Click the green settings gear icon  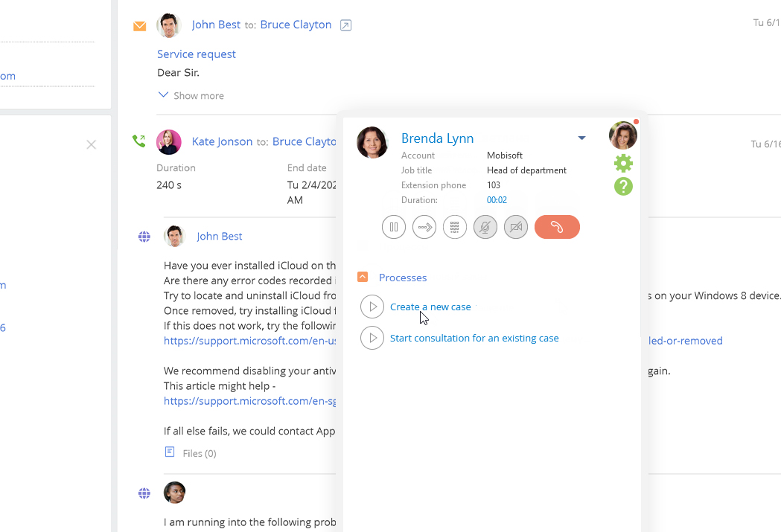point(623,164)
